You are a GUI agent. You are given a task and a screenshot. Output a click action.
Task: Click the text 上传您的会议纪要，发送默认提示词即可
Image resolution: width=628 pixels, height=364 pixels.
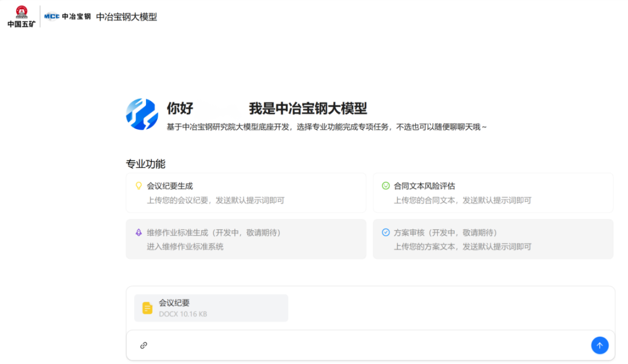point(216,200)
